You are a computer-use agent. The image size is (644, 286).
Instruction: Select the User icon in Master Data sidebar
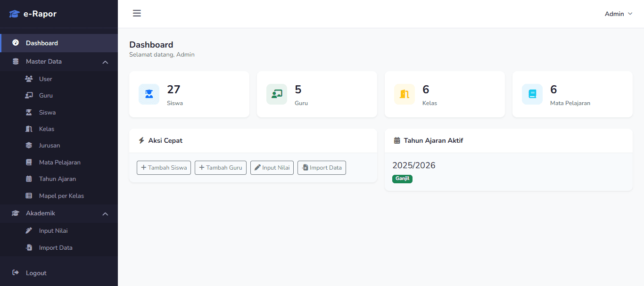coord(30,78)
